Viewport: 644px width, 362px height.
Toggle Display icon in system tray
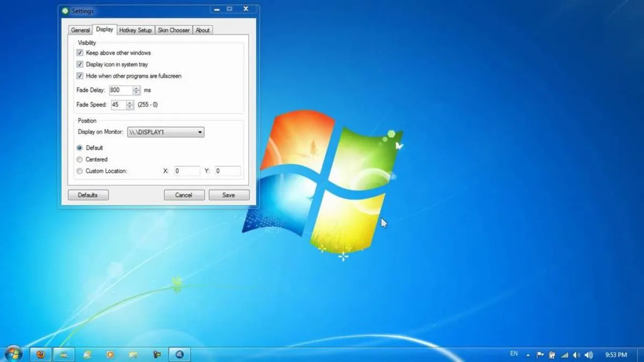point(80,64)
